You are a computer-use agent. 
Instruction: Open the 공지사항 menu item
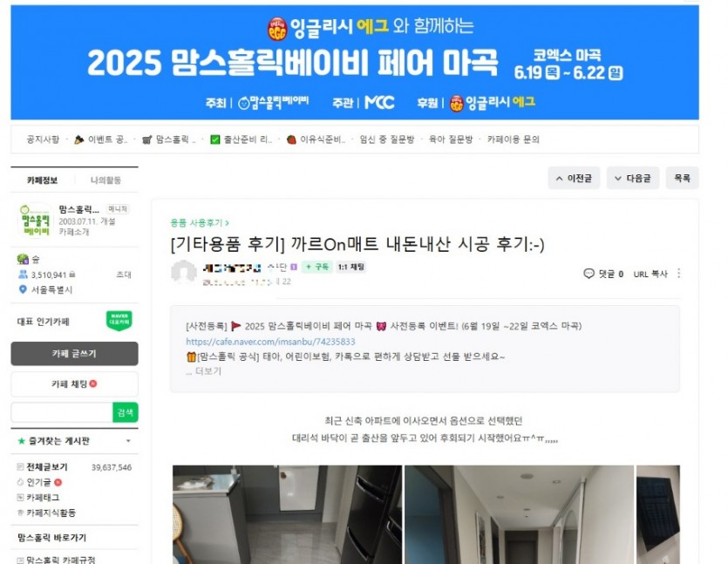[44, 139]
